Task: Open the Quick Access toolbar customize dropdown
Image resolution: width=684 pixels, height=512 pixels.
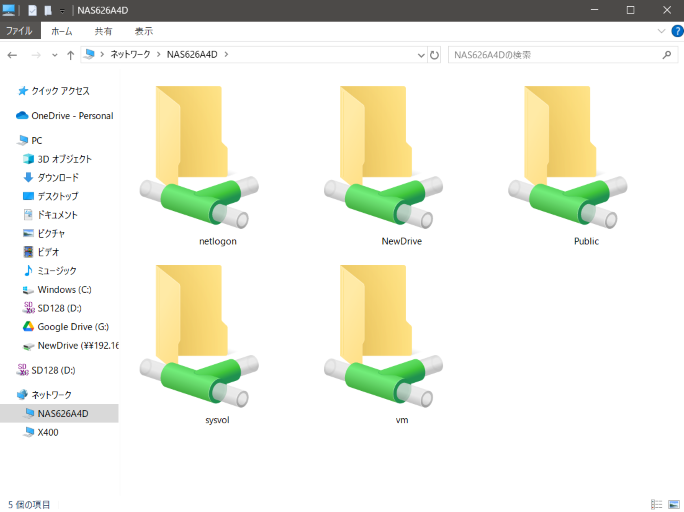Action: click(62, 11)
